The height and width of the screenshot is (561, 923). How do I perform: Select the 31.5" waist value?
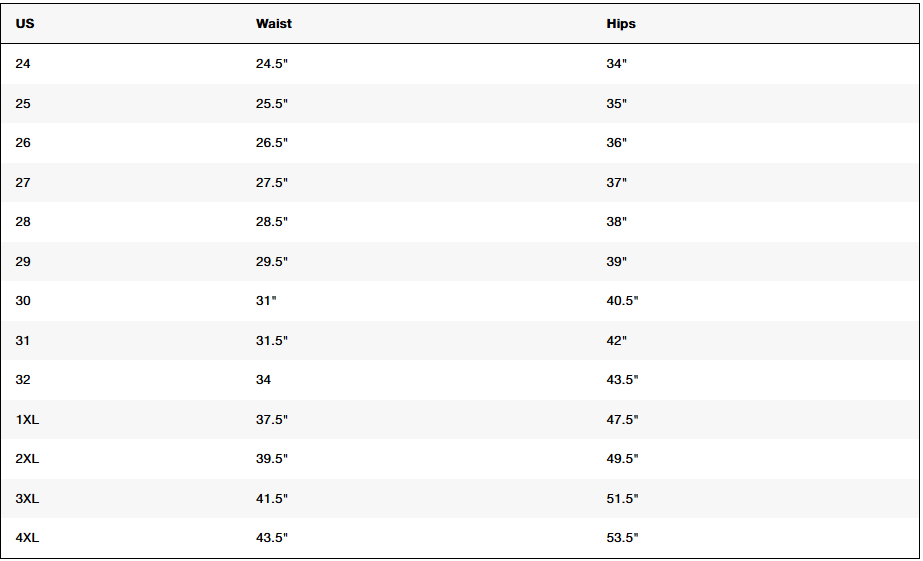[x=272, y=340]
